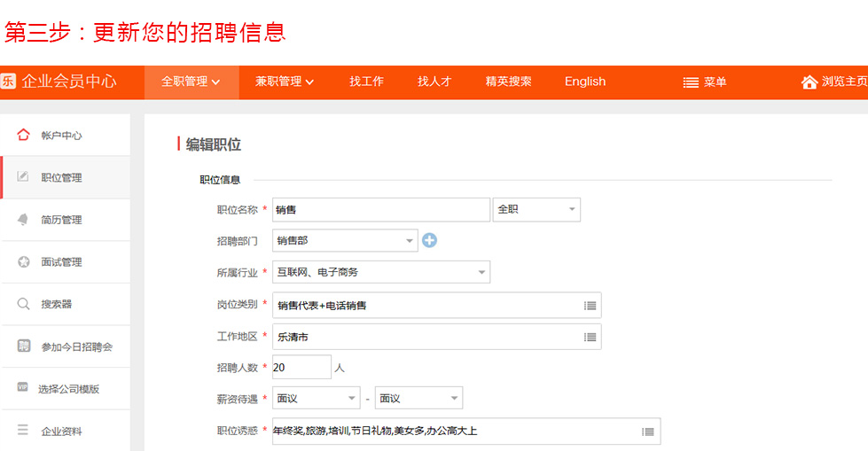Expand the second 薪资待遇 面议 dropdown
Screen dimensions: 868x451
pyautogui.click(x=418, y=399)
